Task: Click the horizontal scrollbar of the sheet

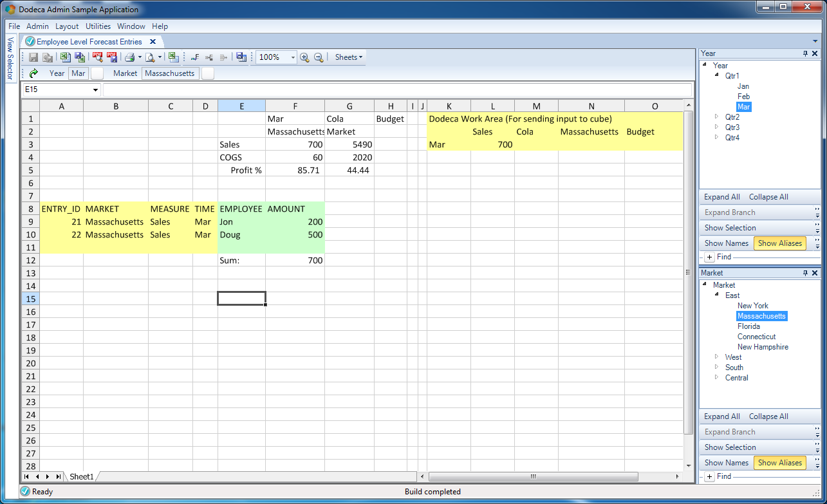Action: click(x=534, y=476)
